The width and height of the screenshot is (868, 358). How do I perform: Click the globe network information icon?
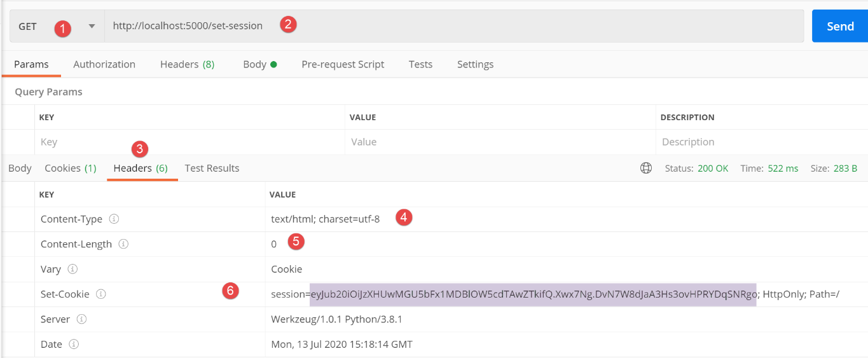click(x=646, y=169)
